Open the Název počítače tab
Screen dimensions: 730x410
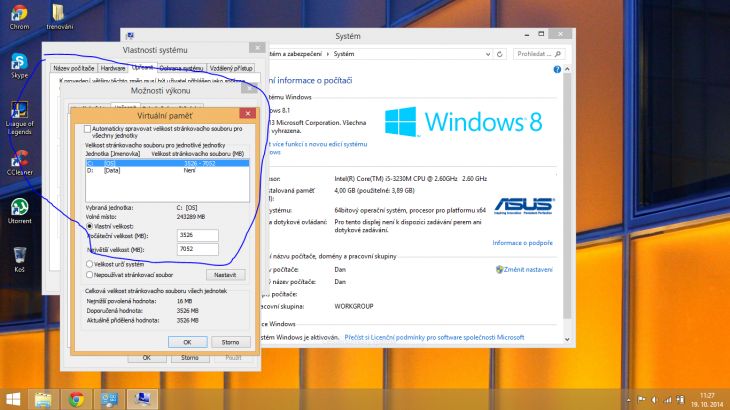tap(74, 68)
